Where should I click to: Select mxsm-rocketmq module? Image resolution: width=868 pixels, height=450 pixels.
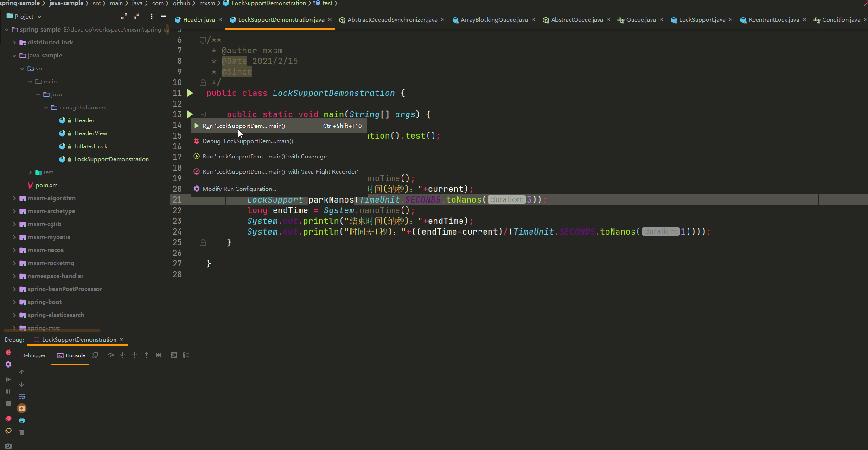tap(51, 263)
